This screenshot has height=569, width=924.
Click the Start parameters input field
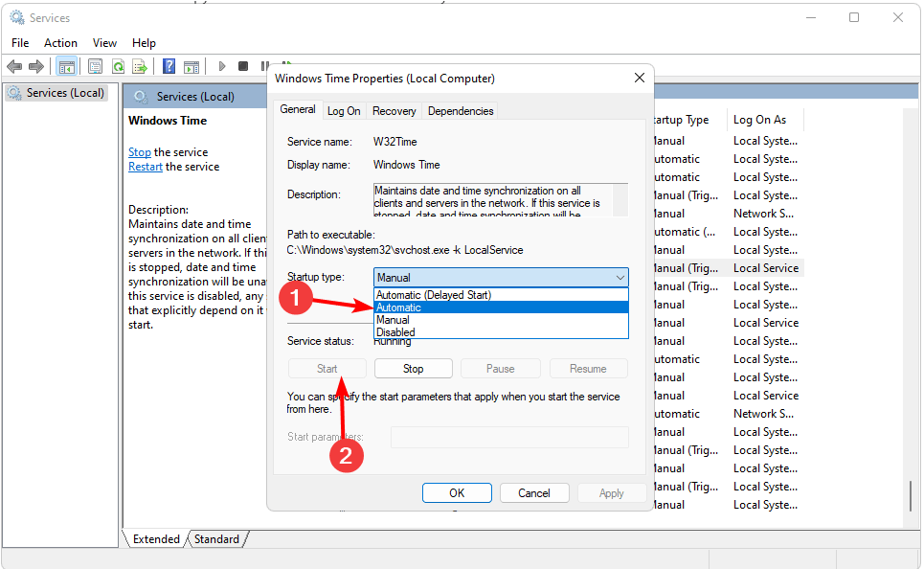pyautogui.click(x=509, y=437)
